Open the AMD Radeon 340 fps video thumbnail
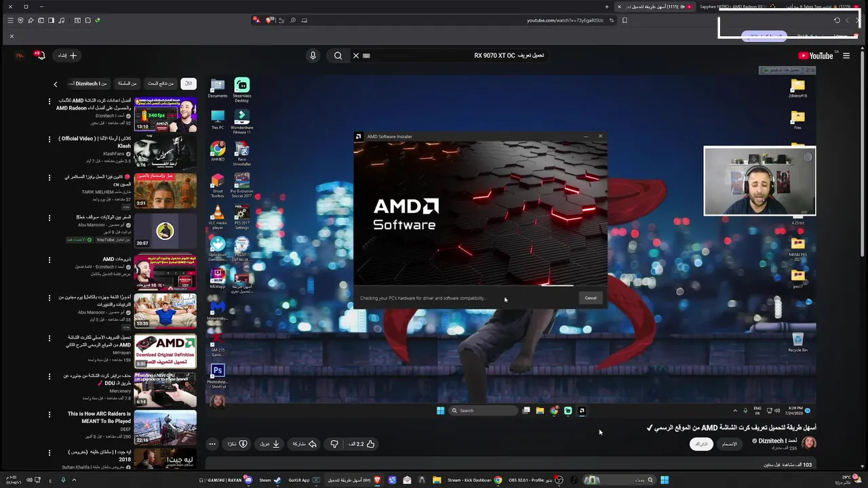868x488 pixels. 165,114
